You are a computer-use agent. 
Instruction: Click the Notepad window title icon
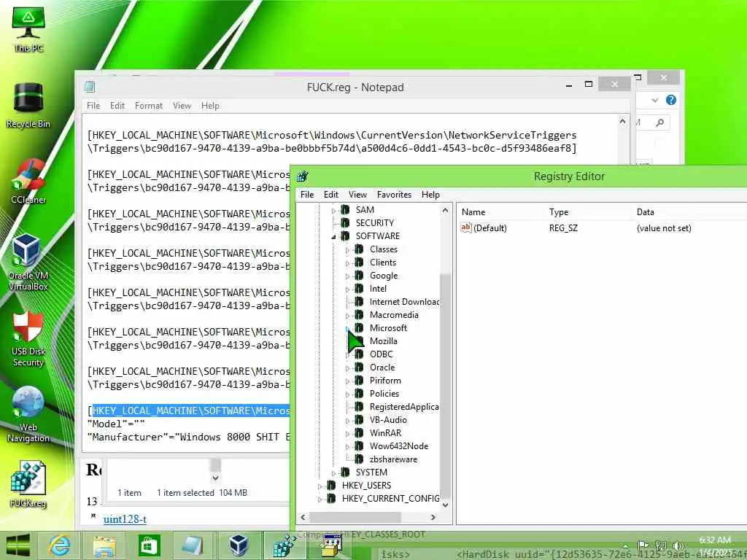90,87
